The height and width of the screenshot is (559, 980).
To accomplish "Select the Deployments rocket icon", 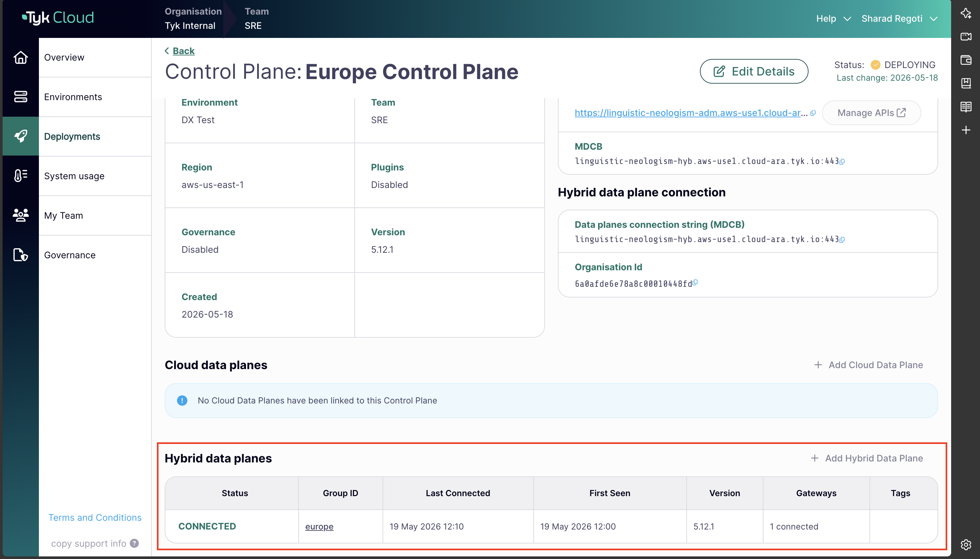I will pyautogui.click(x=21, y=136).
